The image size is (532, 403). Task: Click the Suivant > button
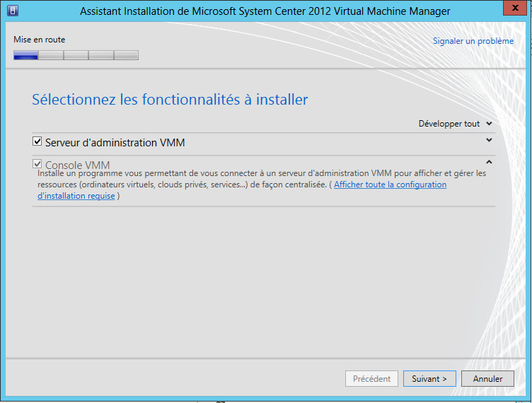pos(429,378)
